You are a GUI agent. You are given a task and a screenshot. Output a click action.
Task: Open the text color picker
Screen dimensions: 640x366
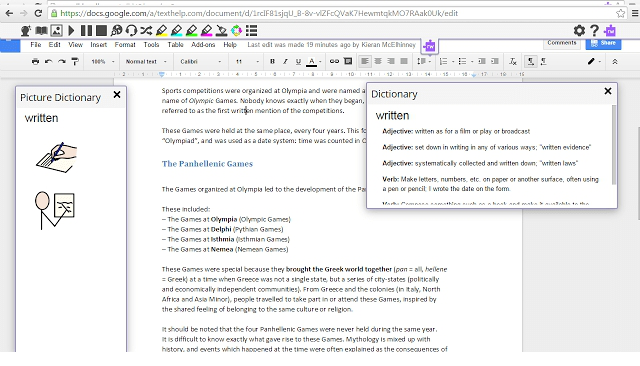(313, 62)
